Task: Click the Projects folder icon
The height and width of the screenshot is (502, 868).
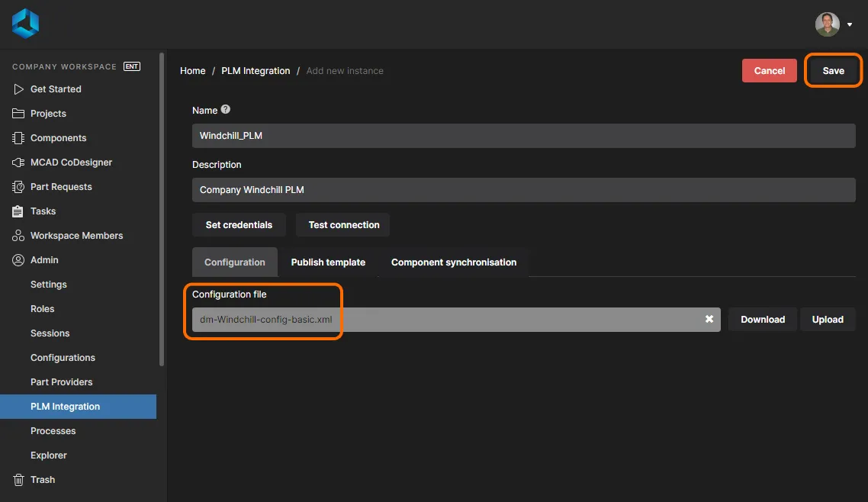Action: pyautogui.click(x=18, y=114)
